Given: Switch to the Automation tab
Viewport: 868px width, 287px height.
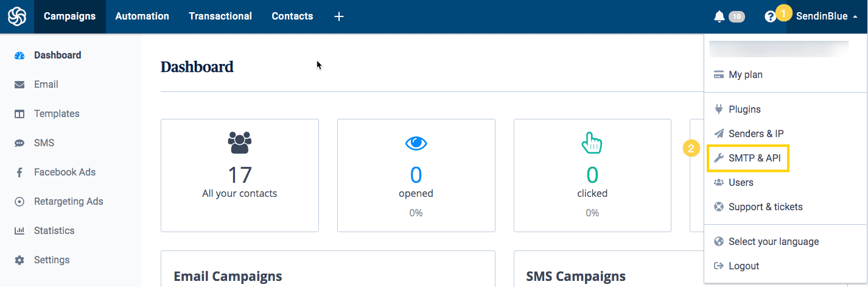Looking at the screenshot, I should [142, 16].
